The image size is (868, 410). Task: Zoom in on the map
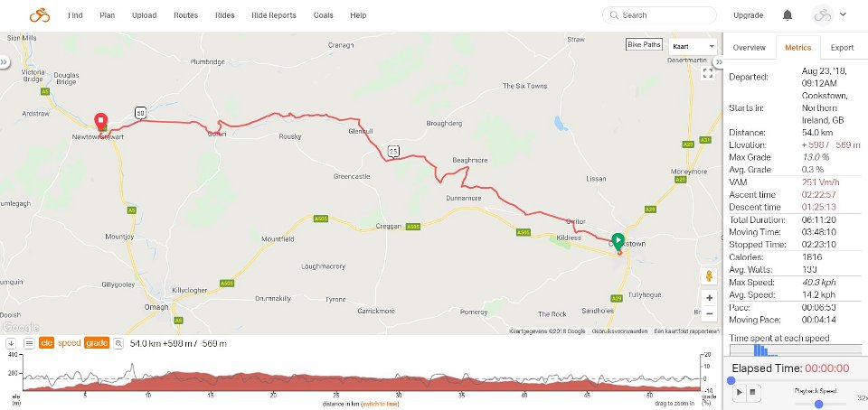[x=709, y=297]
